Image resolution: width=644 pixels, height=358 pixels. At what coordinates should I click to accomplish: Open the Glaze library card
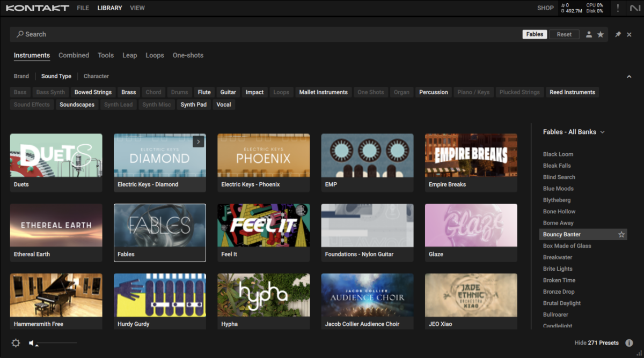tap(471, 233)
